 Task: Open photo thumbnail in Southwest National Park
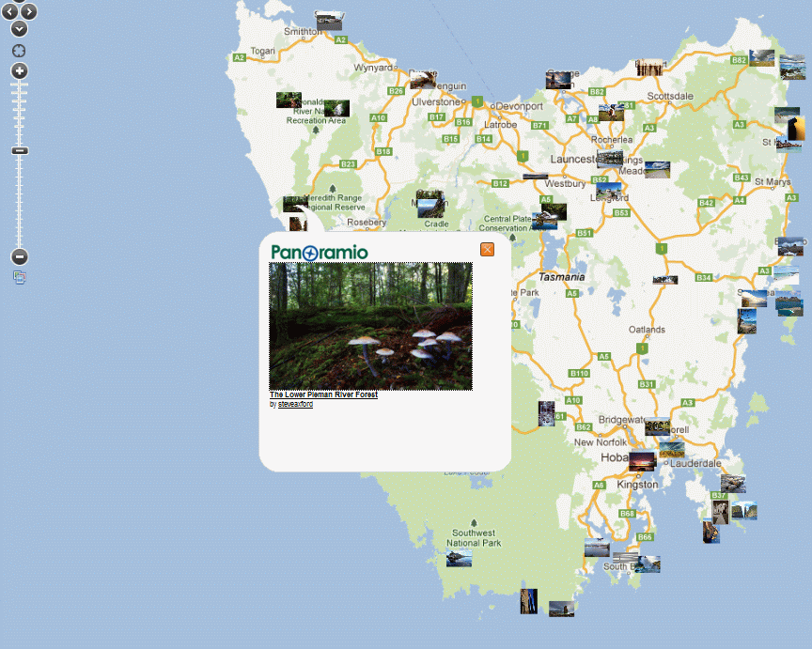[459, 558]
